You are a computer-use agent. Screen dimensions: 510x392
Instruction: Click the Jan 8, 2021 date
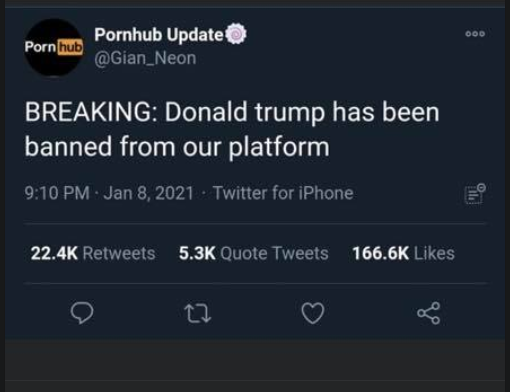149,193
